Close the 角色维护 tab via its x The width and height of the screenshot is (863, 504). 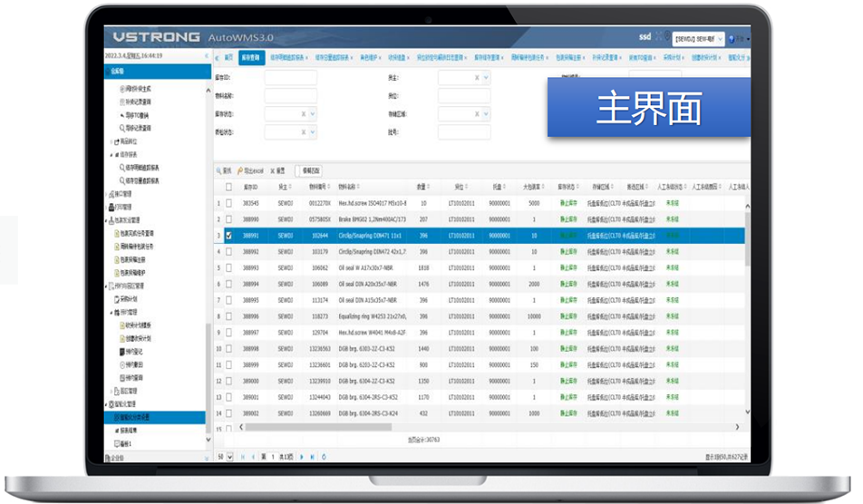(x=381, y=58)
